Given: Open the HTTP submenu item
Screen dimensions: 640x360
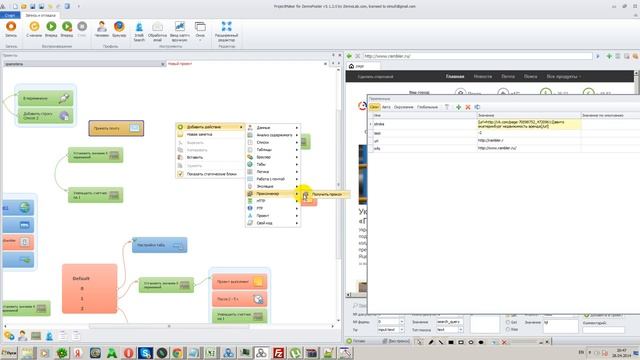Looking at the screenshot, I should [x=273, y=201].
